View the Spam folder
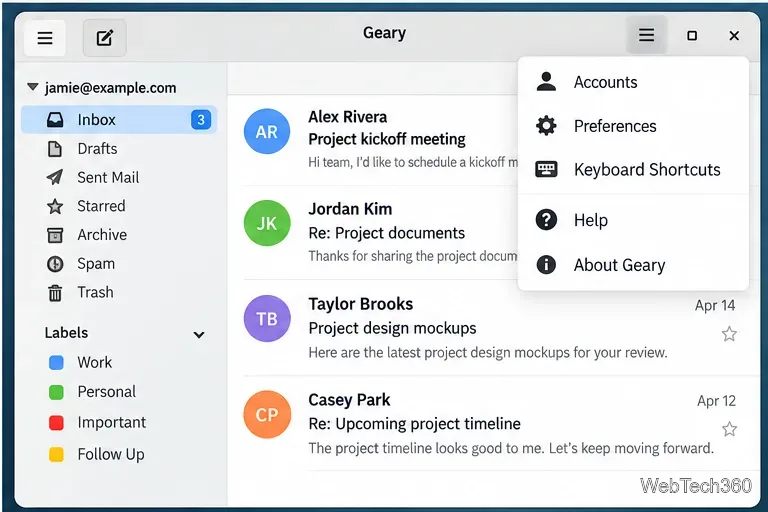This screenshot has height=512, width=768. pyautogui.click(x=119, y=264)
